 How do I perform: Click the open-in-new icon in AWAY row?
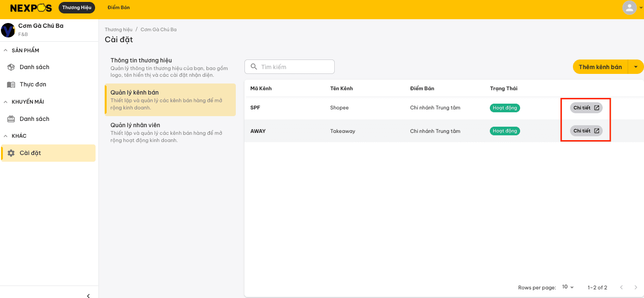click(596, 131)
